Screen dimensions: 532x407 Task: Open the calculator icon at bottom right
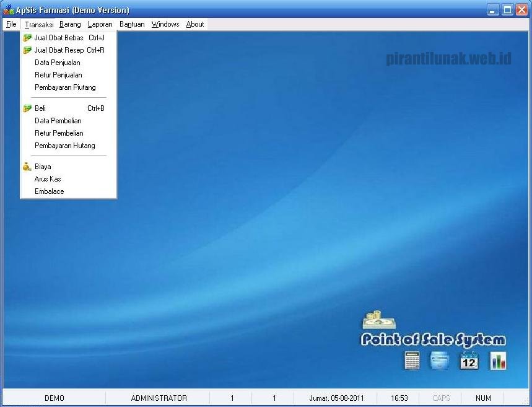pos(412,360)
